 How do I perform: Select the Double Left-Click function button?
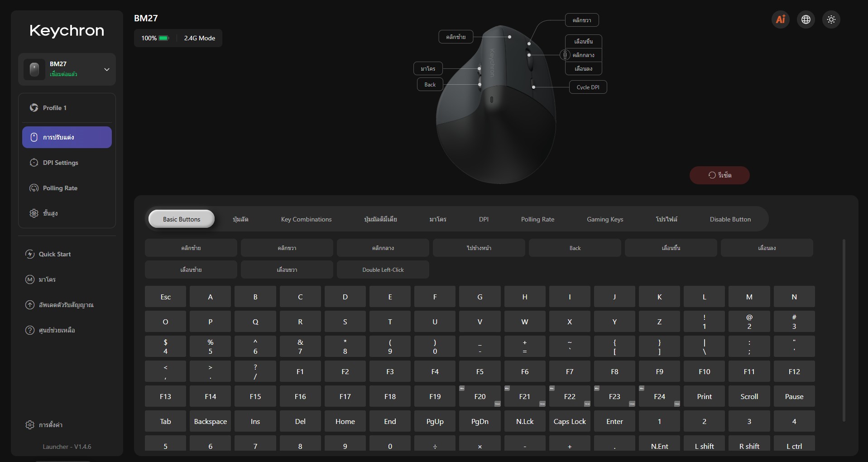pos(383,269)
